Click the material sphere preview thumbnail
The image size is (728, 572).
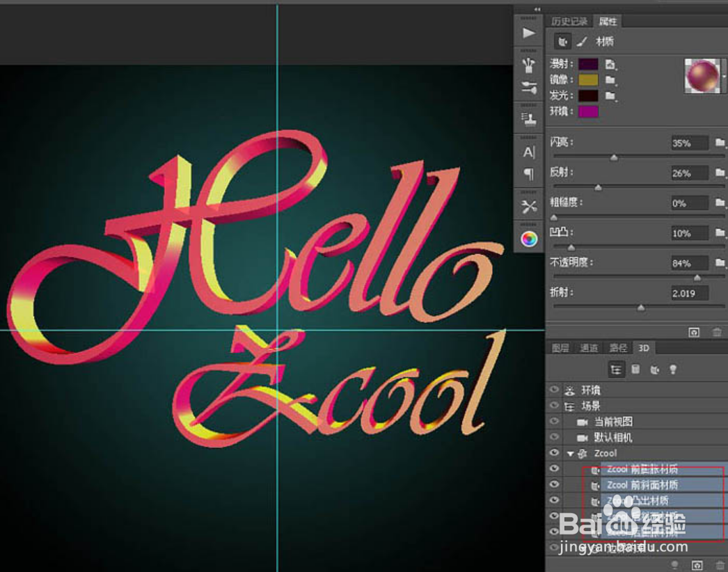click(x=702, y=76)
